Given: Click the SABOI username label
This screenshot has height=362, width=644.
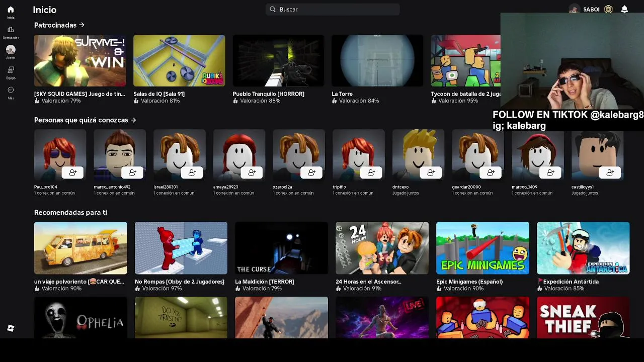Looking at the screenshot, I should coord(592,10).
